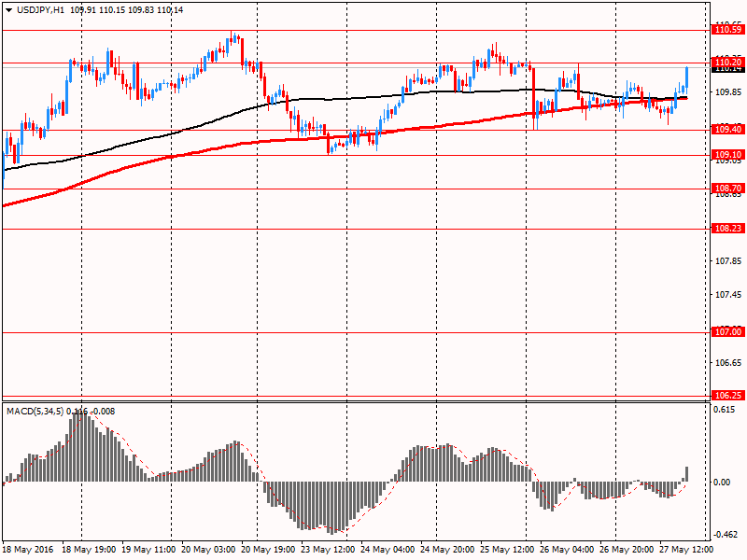Viewport: 747px width, 560px height.
Task: Click the MACD scale value 0.615
Action: [x=725, y=410]
